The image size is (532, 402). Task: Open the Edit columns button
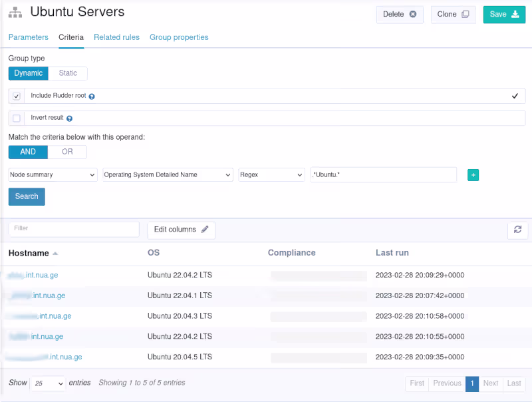pos(181,230)
